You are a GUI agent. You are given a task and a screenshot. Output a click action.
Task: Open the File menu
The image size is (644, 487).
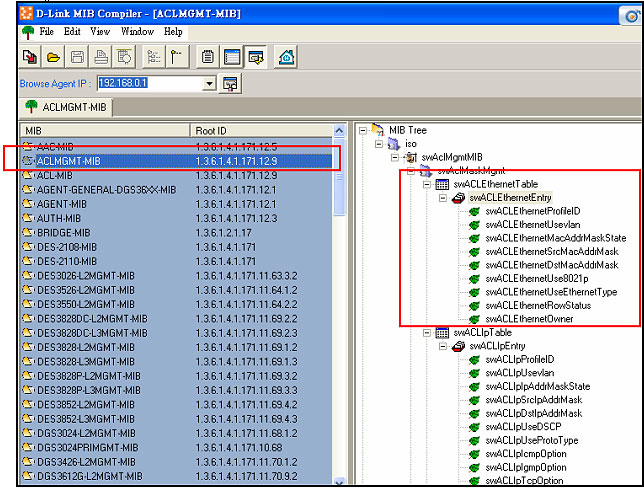pos(46,32)
